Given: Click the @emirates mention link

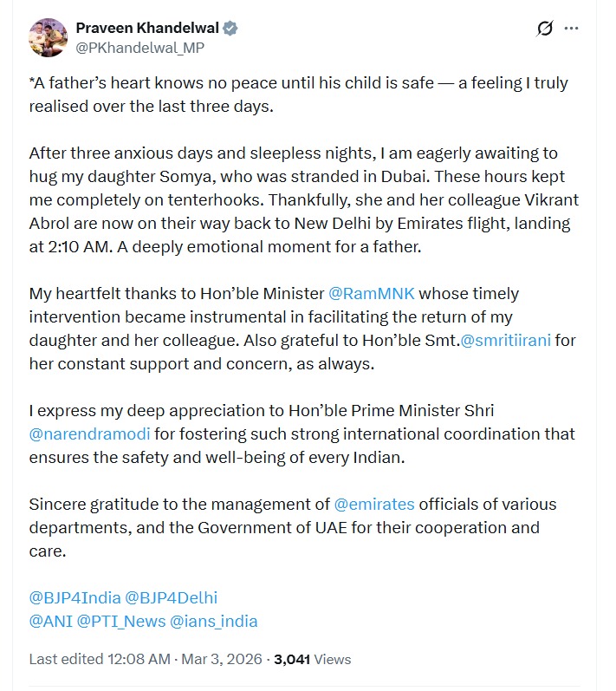Looking at the screenshot, I should tap(374, 504).
